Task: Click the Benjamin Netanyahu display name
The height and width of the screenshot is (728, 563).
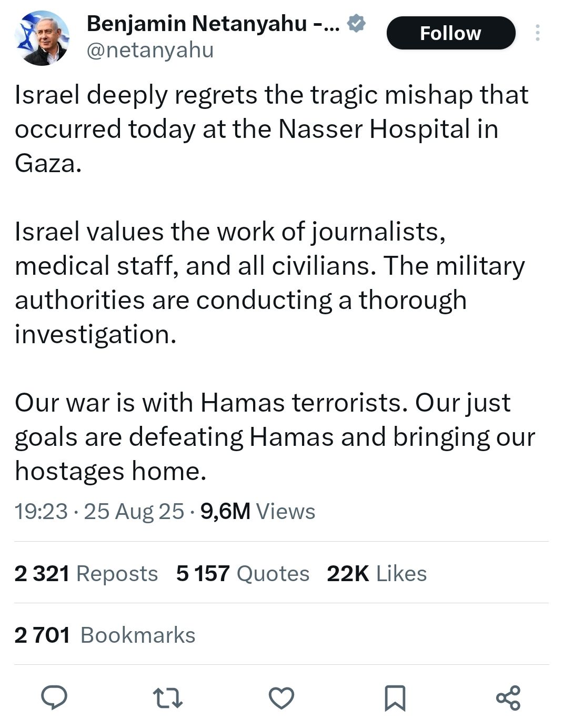Action: [213, 24]
